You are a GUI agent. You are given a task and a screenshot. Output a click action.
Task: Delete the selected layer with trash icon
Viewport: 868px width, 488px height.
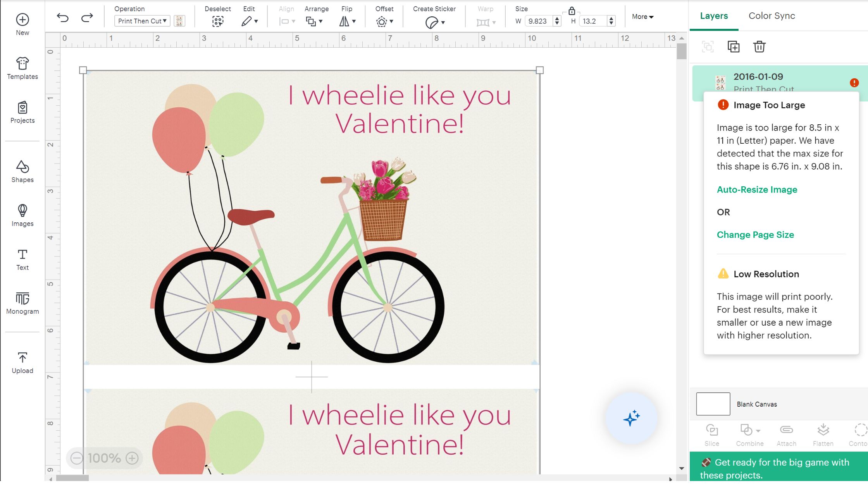tap(759, 46)
